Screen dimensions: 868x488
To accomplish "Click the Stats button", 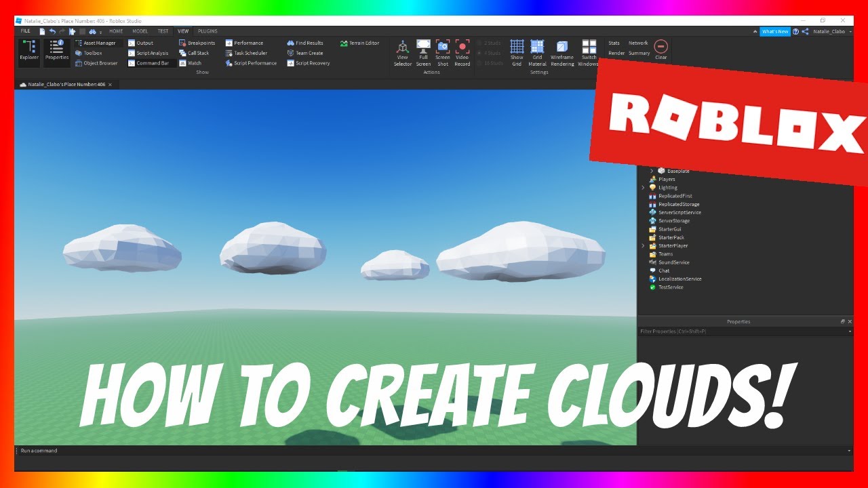I will (x=614, y=43).
